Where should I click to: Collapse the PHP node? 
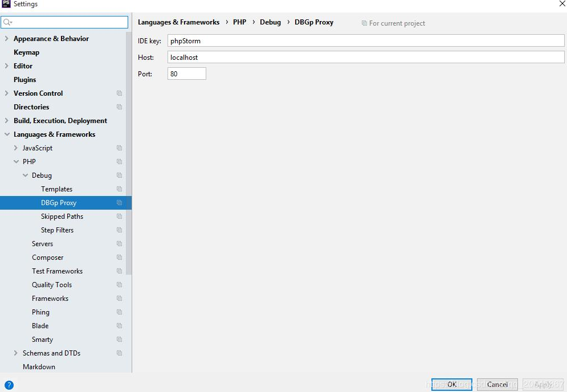(x=16, y=162)
